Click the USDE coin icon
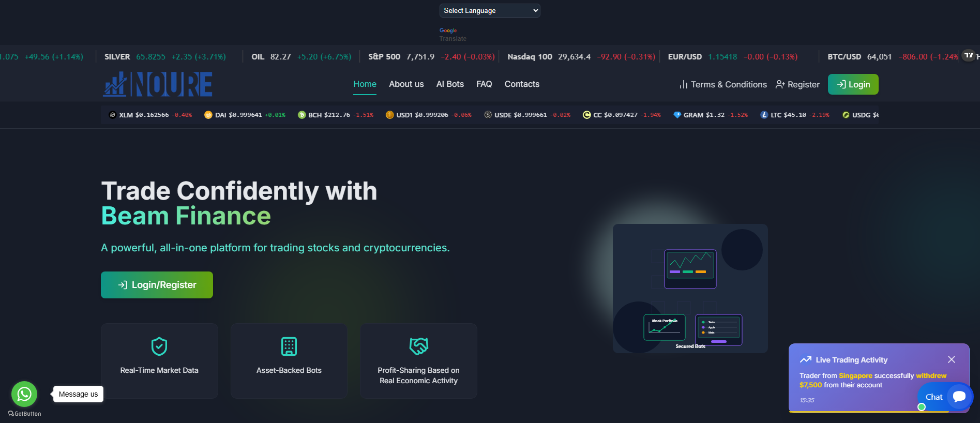The image size is (980, 423). point(488,115)
